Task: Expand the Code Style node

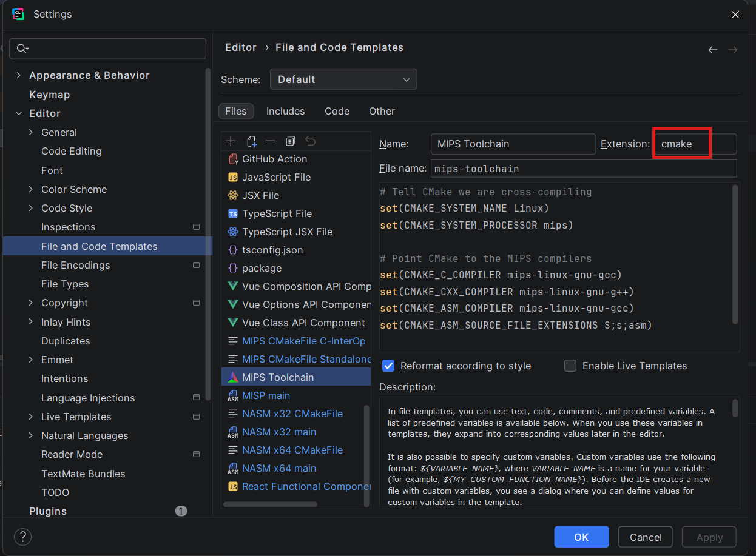Action: click(x=31, y=208)
